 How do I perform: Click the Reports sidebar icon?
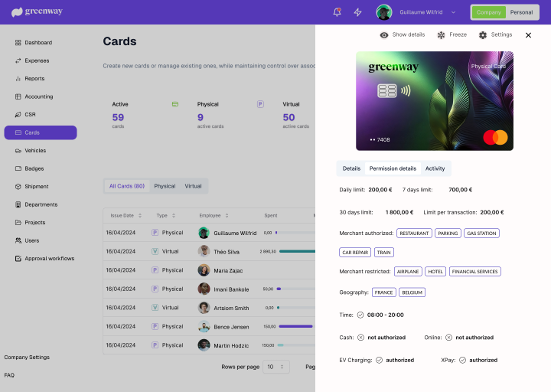click(x=18, y=79)
